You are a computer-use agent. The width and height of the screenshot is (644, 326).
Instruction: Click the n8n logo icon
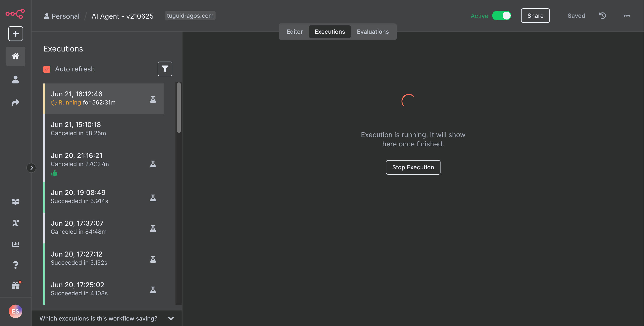[15, 14]
